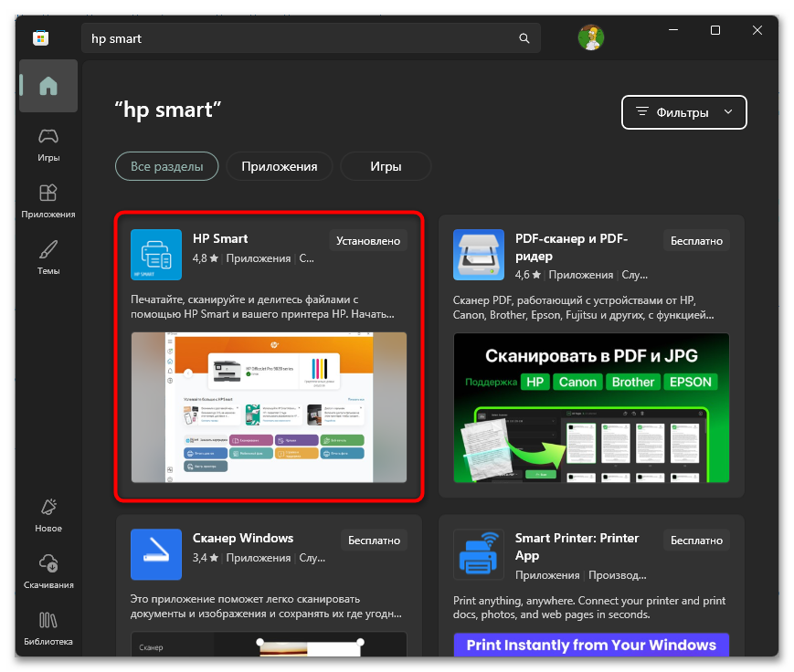Screen dimensions: 794x672
Task: Click the Smart Printer description text
Action: pos(589,607)
